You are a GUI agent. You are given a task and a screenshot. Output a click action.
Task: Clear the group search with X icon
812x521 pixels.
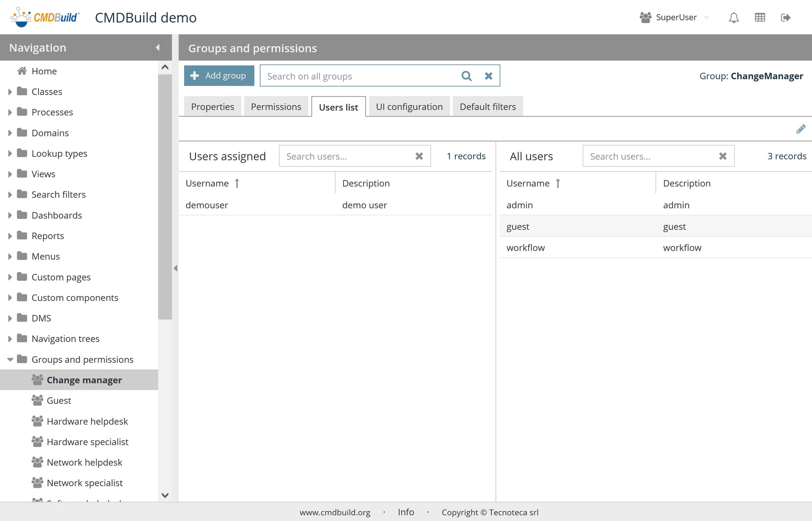coord(489,76)
